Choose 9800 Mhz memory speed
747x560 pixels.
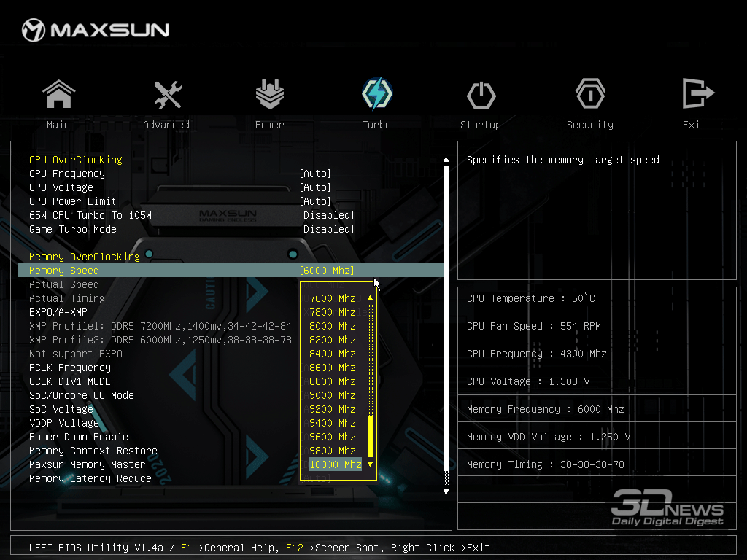click(x=333, y=450)
